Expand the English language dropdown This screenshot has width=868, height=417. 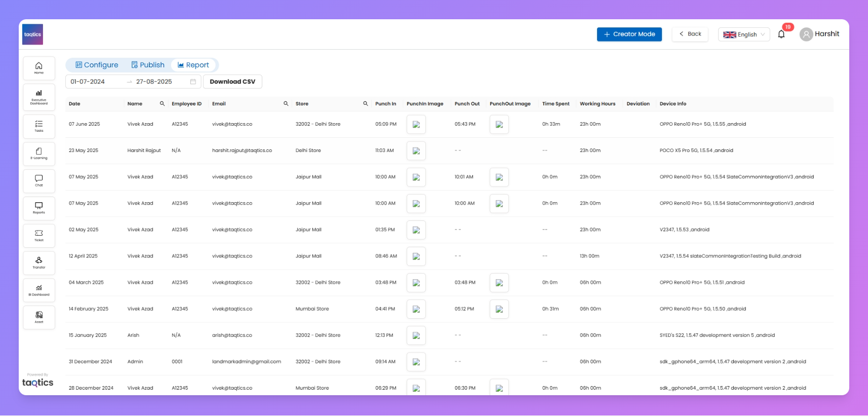click(743, 34)
